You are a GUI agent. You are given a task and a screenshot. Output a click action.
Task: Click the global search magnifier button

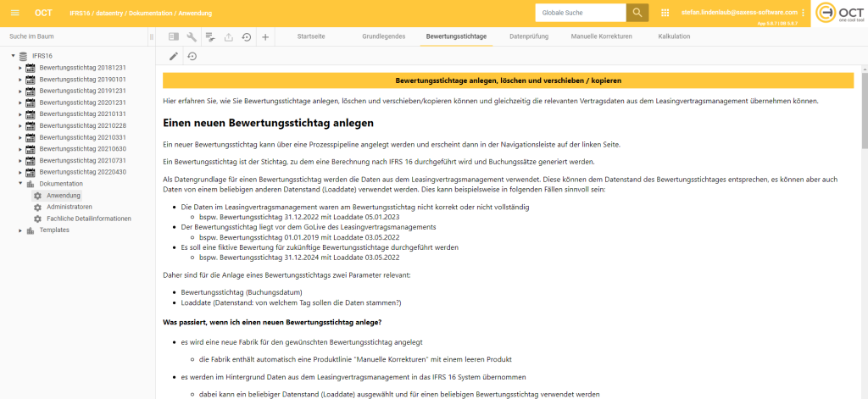(x=637, y=12)
